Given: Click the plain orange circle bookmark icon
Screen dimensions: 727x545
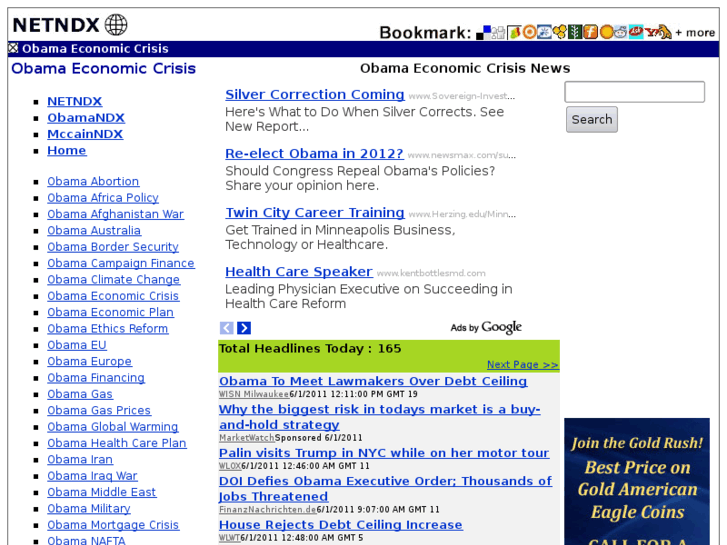Looking at the screenshot, I should (x=606, y=32).
